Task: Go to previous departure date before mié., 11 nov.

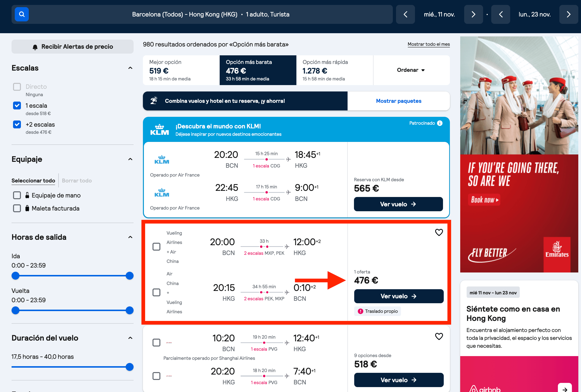Action: point(405,14)
